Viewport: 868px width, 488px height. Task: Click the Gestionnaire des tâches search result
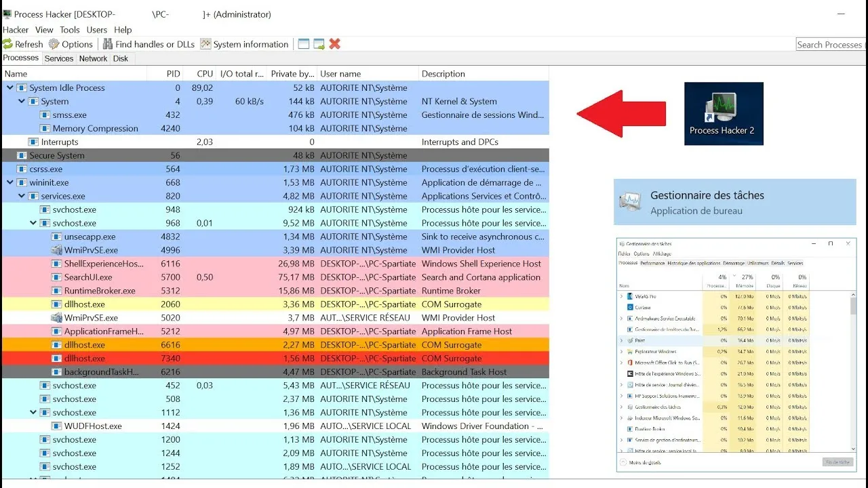(735, 202)
